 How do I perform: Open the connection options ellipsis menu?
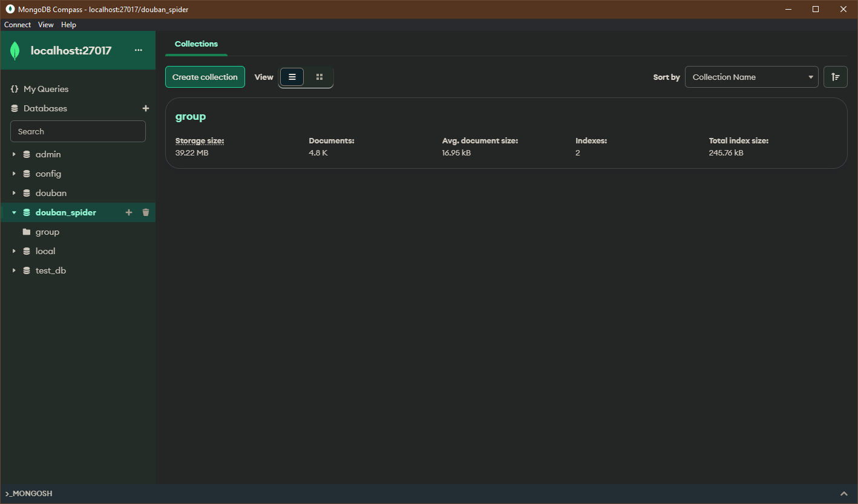click(139, 50)
